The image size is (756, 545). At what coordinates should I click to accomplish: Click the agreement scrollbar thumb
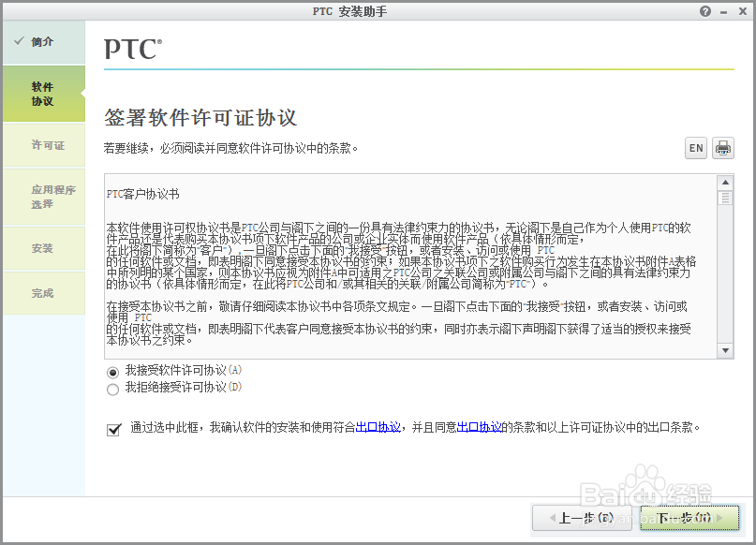[725, 198]
